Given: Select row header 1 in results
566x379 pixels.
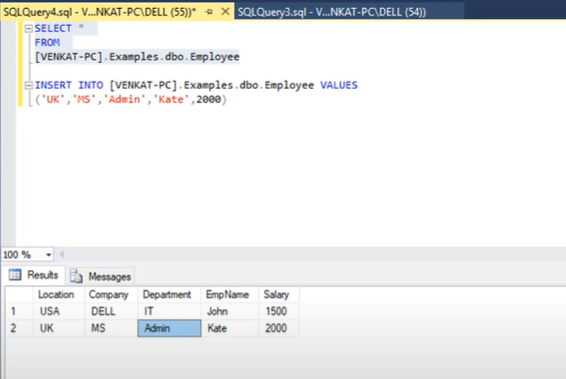Looking at the screenshot, I should (19, 311).
